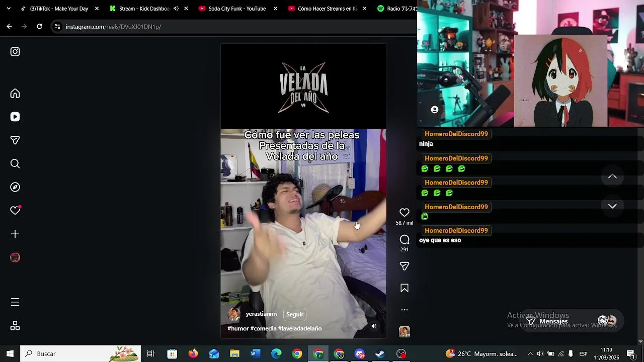Open Word from taskbar
This screenshot has width=644, height=362.
click(255, 353)
